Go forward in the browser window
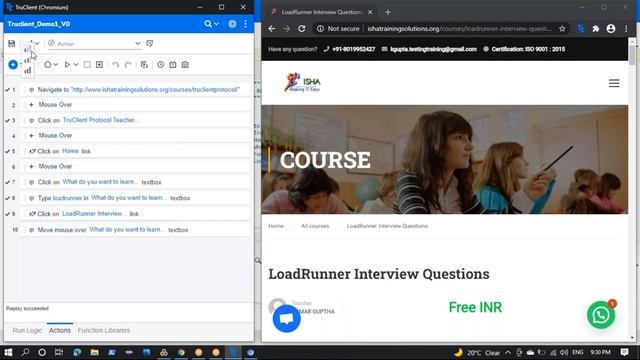The width and height of the screenshot is (640, 360). coord(287,29)
